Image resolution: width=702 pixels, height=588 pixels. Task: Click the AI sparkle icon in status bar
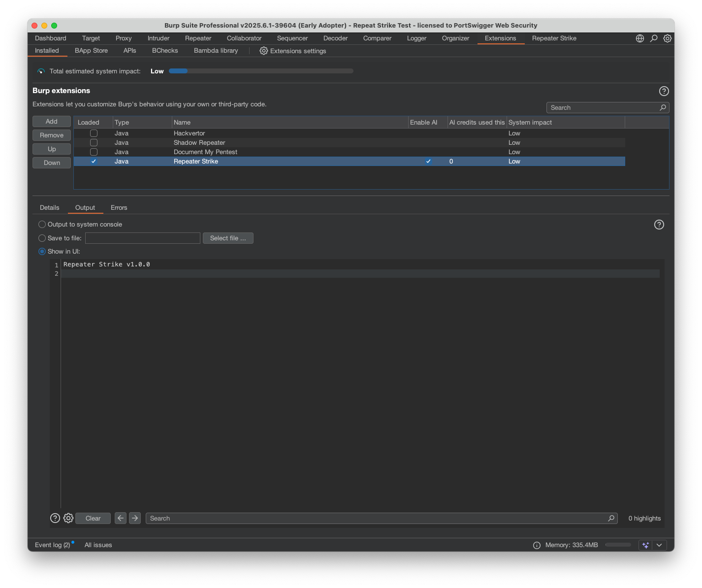[645, 545]
